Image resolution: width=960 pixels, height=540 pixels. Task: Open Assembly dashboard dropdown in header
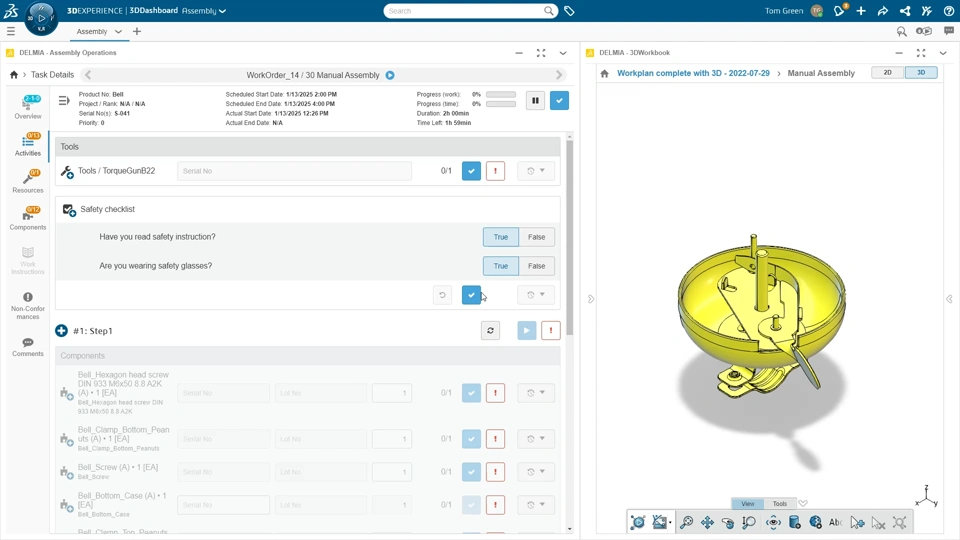click(x=204, y=10)
